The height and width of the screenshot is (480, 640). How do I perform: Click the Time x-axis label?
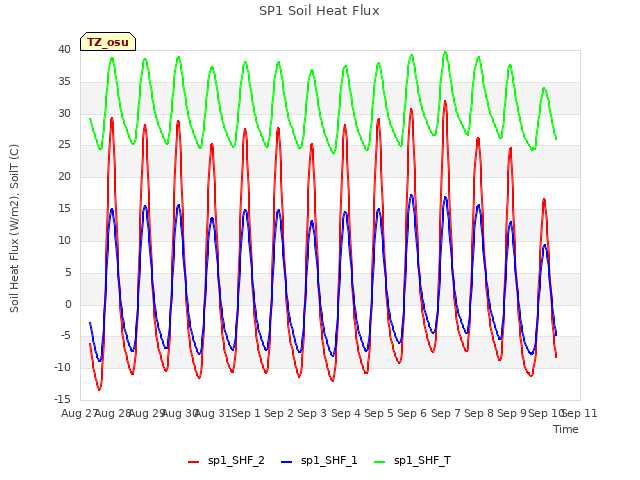point(566,429)
